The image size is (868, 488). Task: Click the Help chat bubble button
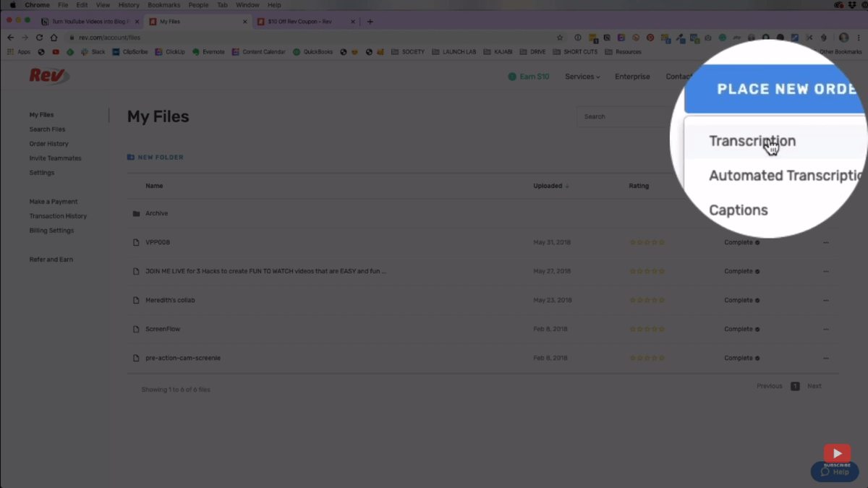pyautogui.click(x=835, y=471)
